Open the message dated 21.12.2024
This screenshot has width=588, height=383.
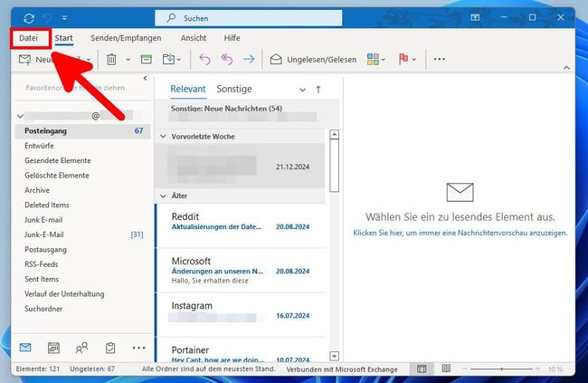tap(240, 166)
